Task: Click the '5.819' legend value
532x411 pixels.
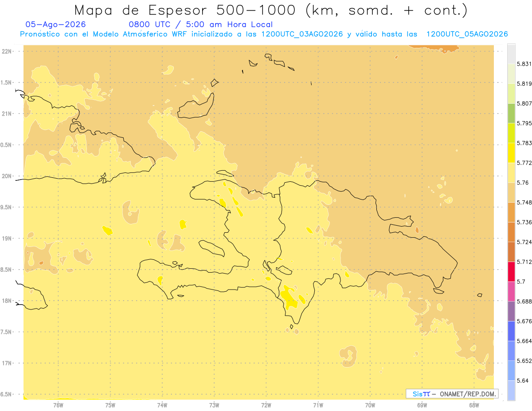Action: [524, 84]
